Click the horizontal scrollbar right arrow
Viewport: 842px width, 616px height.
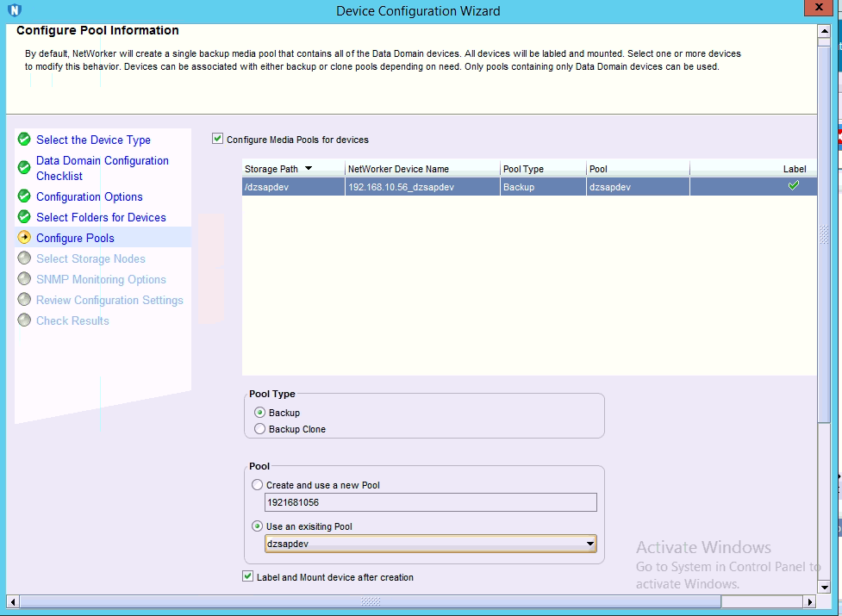809,600
